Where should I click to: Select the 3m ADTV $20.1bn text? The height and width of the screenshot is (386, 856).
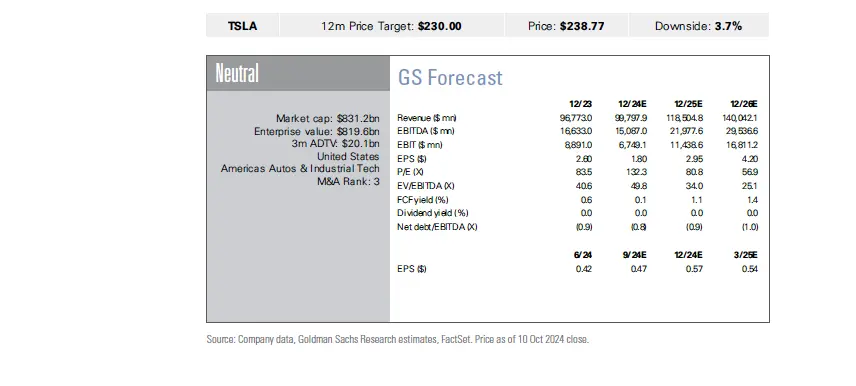[x=335, y=144]
